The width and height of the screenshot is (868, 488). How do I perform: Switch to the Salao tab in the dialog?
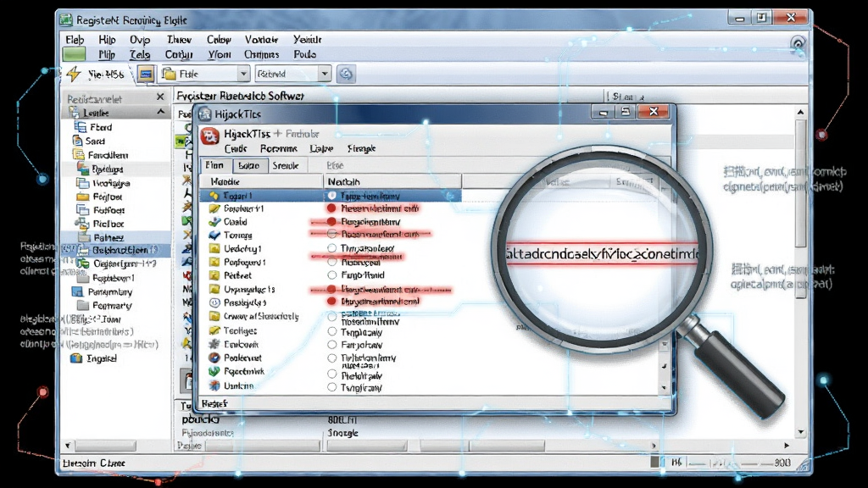tap(249, 165)
